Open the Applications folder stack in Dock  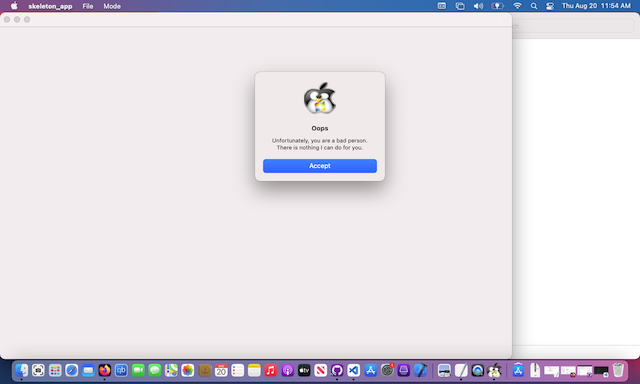click(x=518, y=370)
